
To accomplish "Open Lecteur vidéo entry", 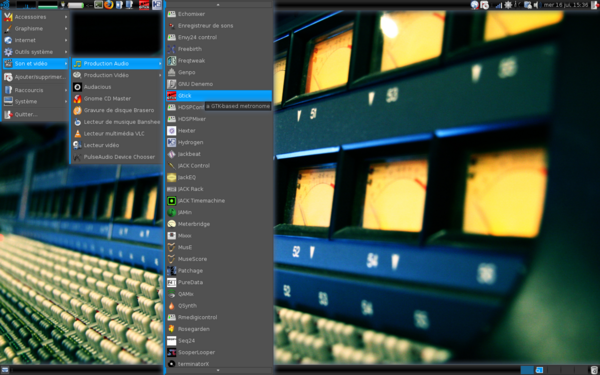I will point(117,145).
